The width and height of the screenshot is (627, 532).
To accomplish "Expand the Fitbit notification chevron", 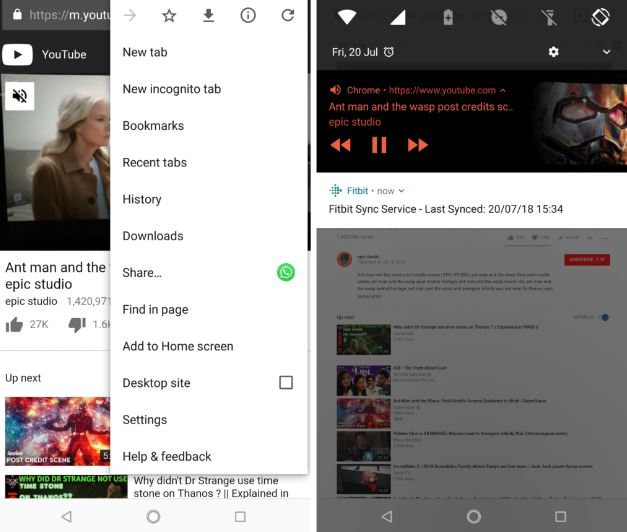I will tap(401, 191).
